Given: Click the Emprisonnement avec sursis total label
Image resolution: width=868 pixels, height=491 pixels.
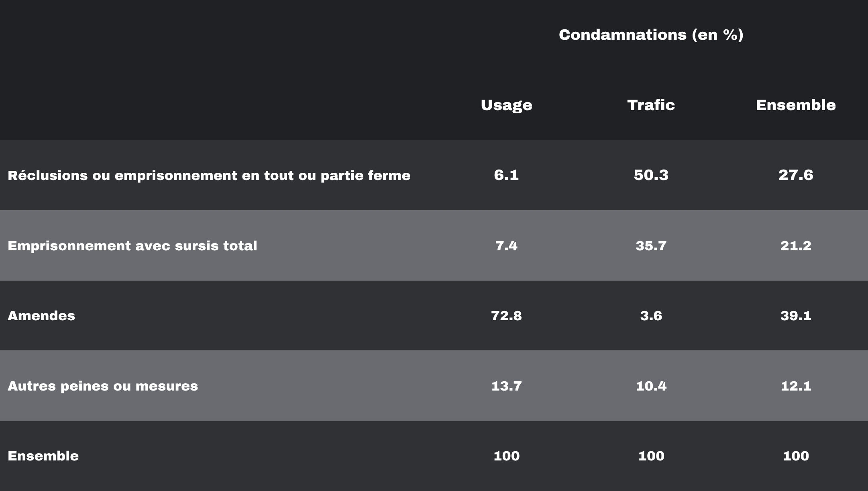Looking at the screenshot, I should pyautogui.click(x=132, y=245).
